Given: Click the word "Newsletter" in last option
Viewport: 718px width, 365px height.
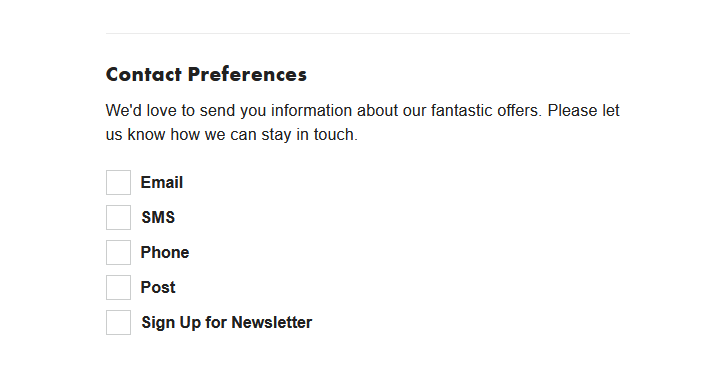Looking at the screenshot, I should 272,322.
